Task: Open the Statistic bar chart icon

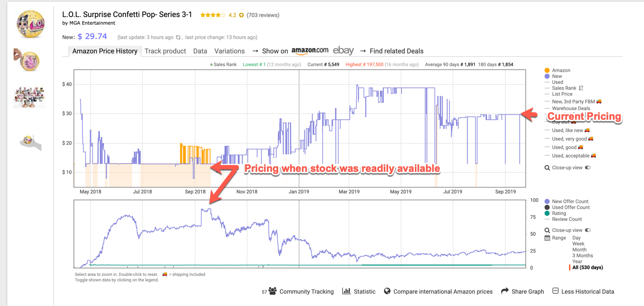Action: pyautogui.click(x=347, y=291)
